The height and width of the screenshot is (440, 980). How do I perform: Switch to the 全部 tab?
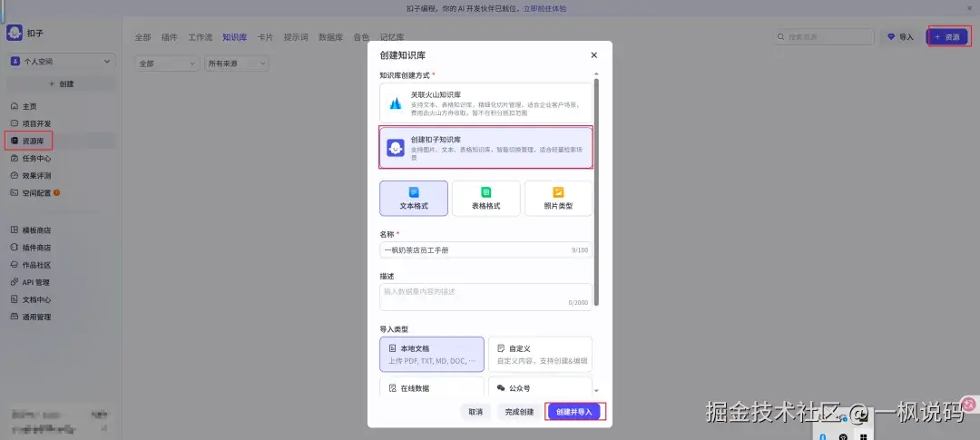(x=143, y=37)
